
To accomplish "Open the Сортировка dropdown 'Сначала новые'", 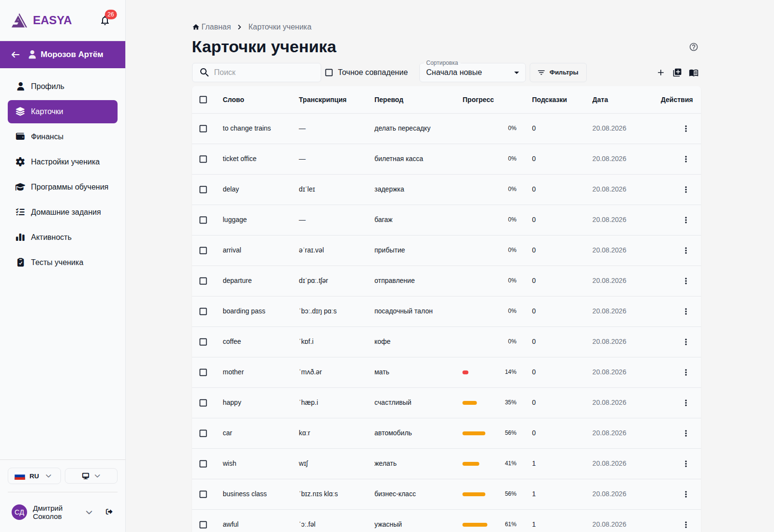I will point(473,73).
